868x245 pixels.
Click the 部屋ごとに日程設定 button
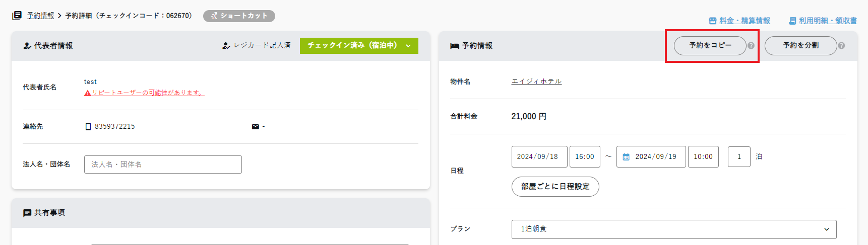point(555,187)
